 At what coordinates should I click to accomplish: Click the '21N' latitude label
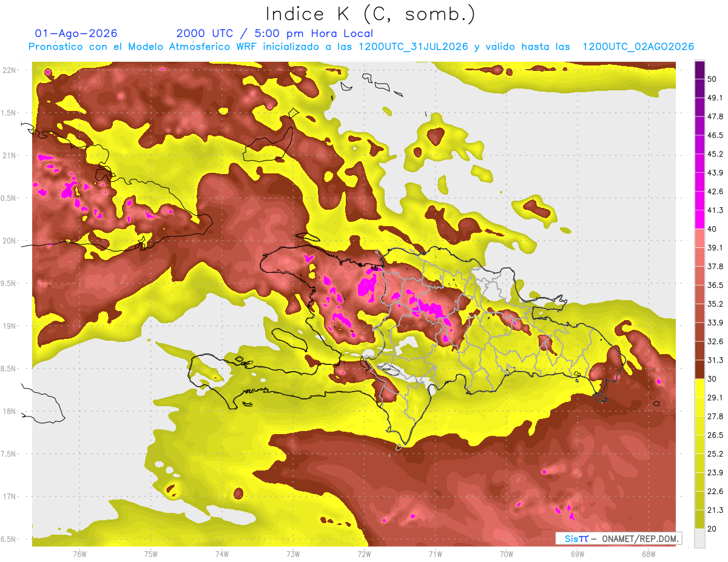coord(10,155)
